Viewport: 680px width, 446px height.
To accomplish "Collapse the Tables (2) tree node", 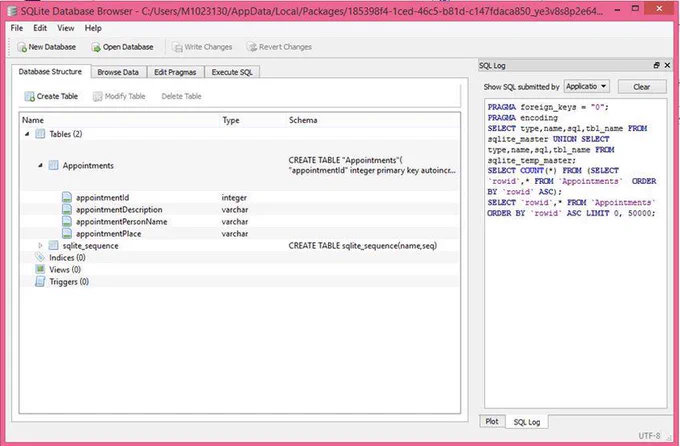I will [27, 134].
